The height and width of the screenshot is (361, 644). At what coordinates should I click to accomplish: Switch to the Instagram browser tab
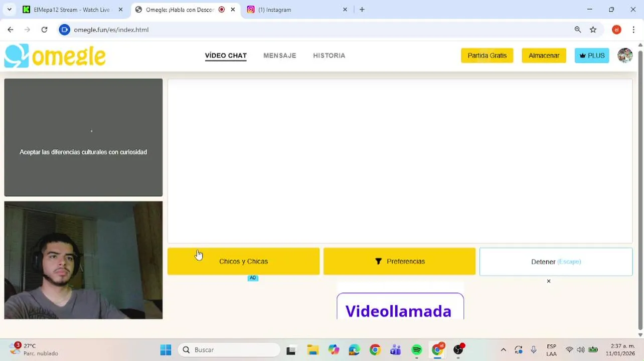pyautogui.click(x=296, y=10)
